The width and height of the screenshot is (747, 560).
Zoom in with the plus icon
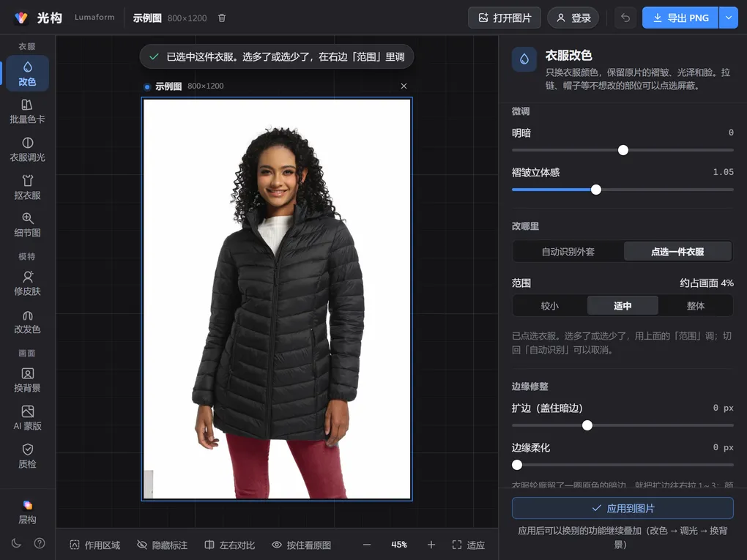pyautogui.click(x=431, y=545)
